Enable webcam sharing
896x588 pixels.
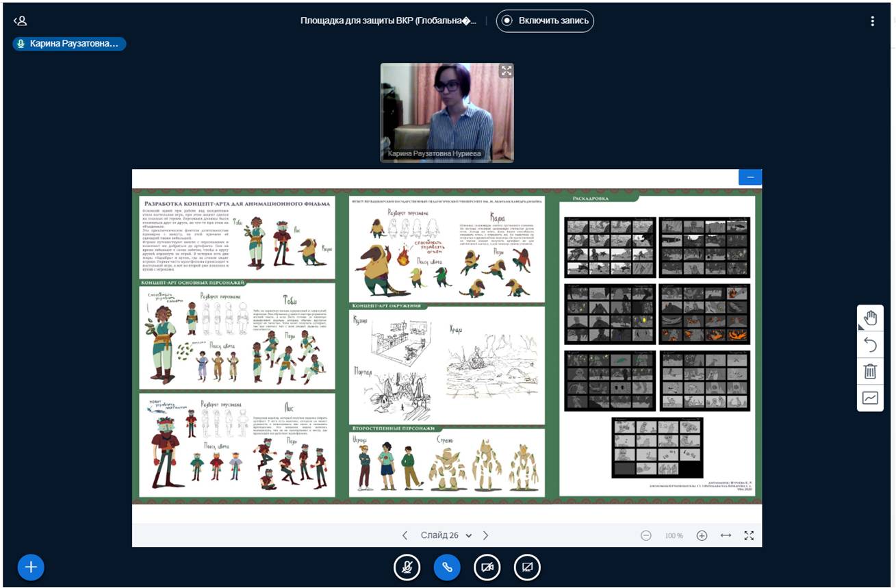[487, 567]
